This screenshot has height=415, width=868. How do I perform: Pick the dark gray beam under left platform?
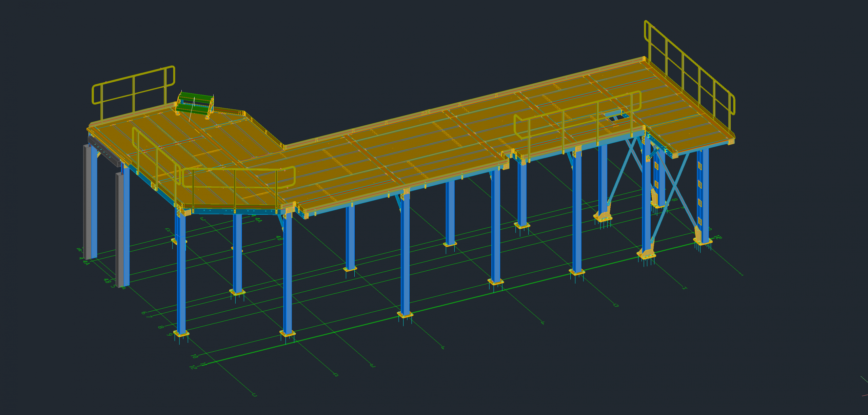coord(104,151)
